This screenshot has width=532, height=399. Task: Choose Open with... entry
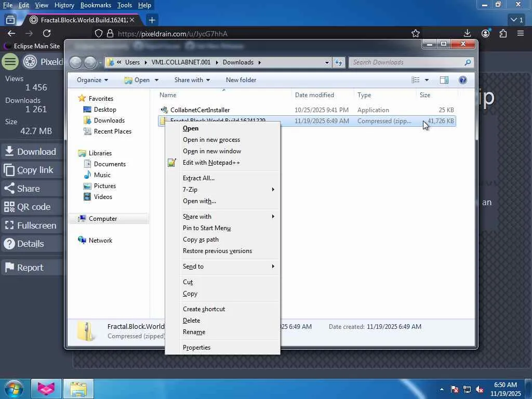[x=199, y=201]
